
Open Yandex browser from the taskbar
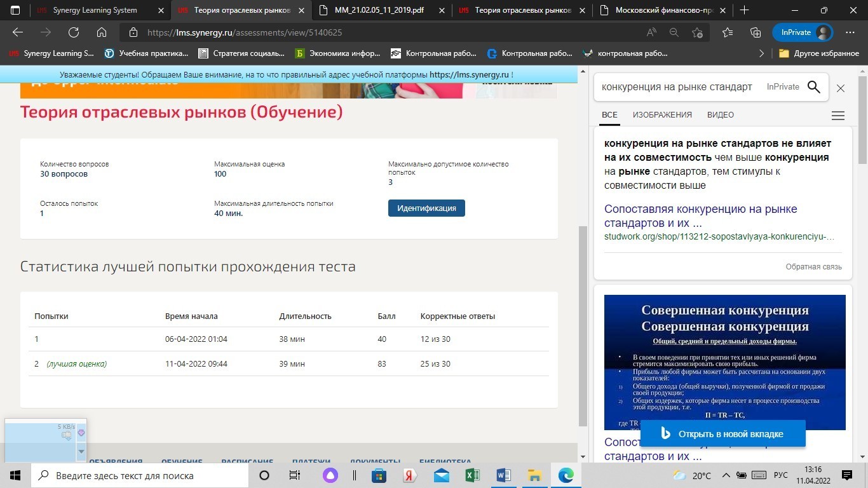(410, 475)
